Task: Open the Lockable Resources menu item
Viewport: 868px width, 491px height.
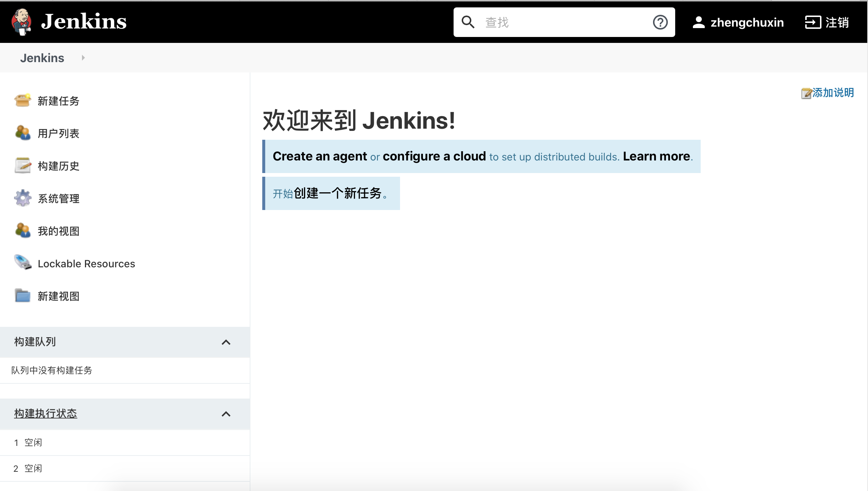Action: tap(86, 264)
